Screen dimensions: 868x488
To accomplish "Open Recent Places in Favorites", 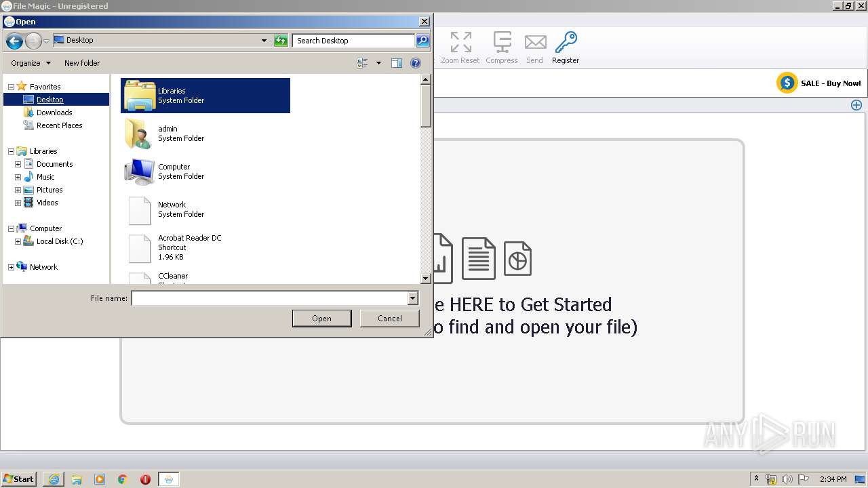I will coord(59,125).
